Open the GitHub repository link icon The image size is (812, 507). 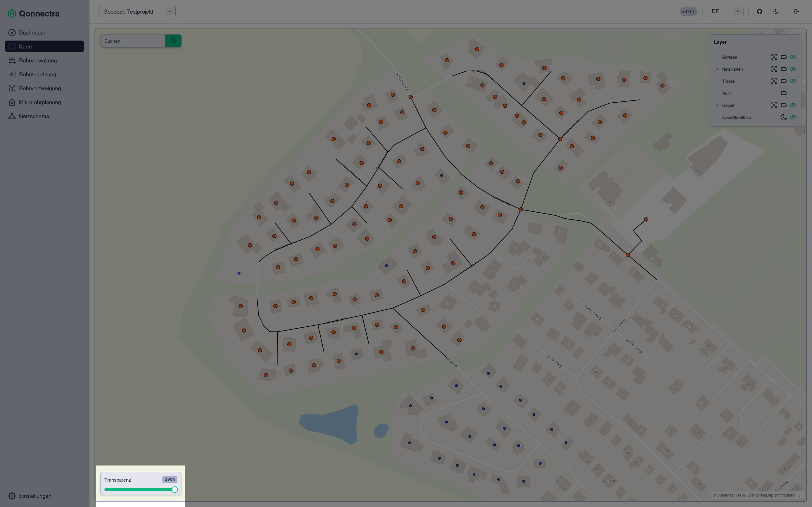[x=760, y=11]
